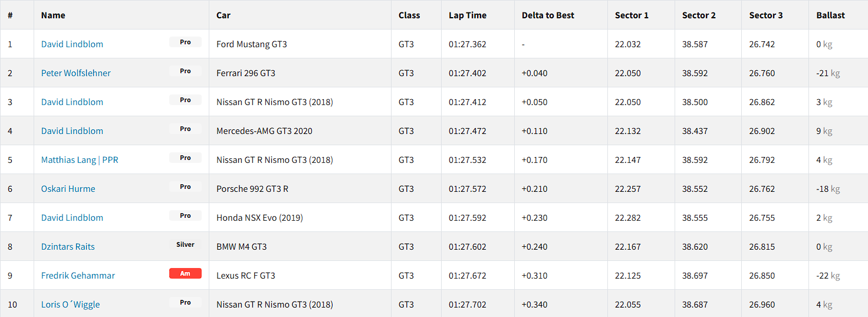868x317 pixels.
Task: Sort by the Lap Time column header
Action: click(x=468, y=15)
